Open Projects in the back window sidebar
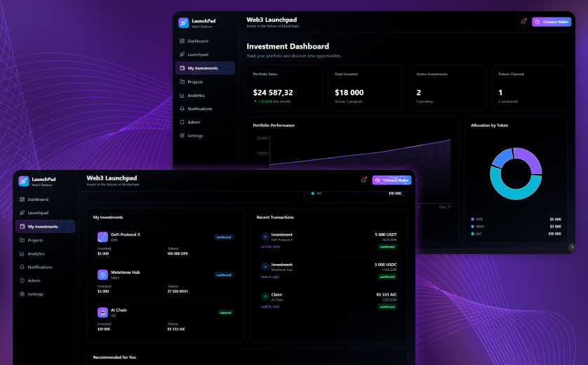This screenshot has height=365, width=588. point(194,82)
